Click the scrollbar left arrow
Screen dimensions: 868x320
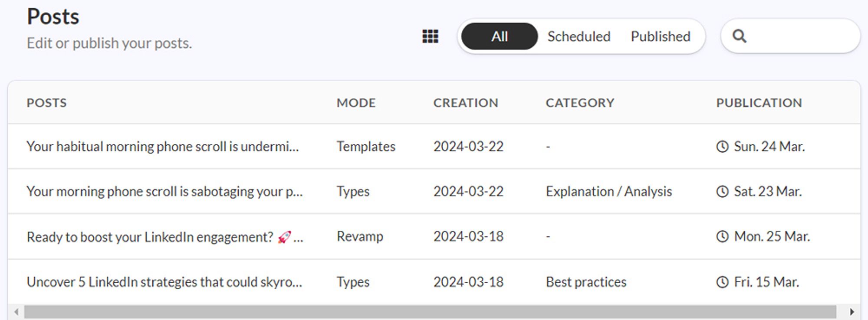[x=16, y=312]
